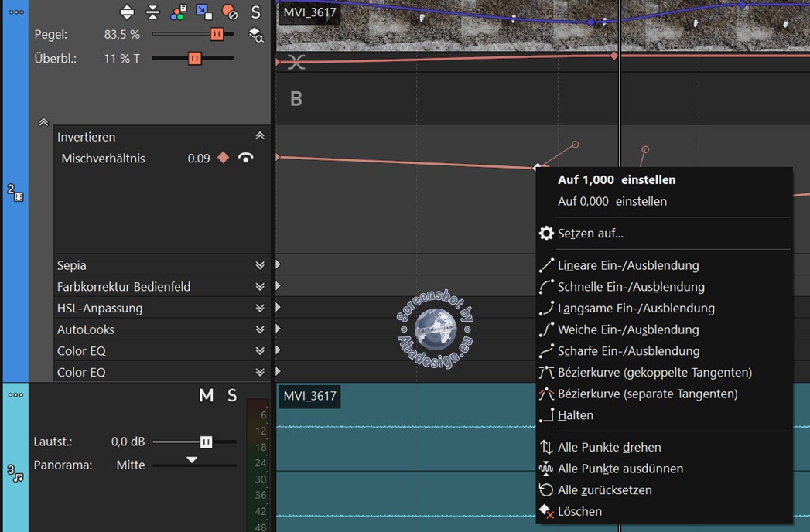Click minimize track height icon on video track
Image resolution: width=810 pixels, height=532 pixels.
153,12
